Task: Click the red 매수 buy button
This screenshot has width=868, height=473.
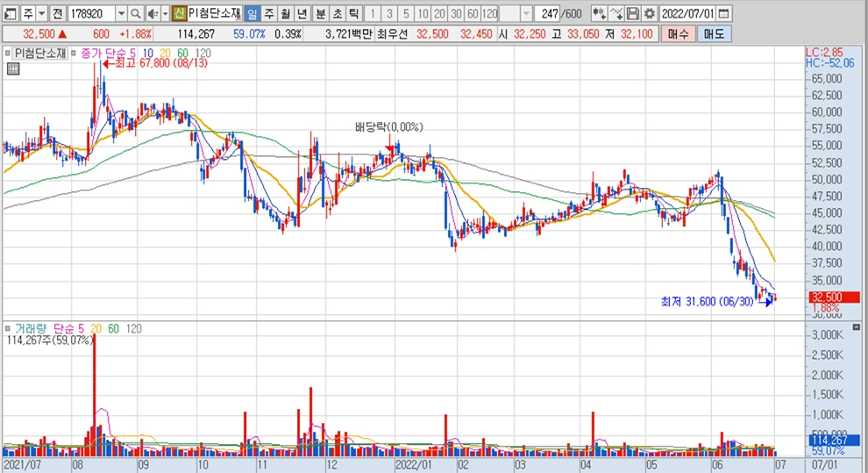Action: click(678, 33)
